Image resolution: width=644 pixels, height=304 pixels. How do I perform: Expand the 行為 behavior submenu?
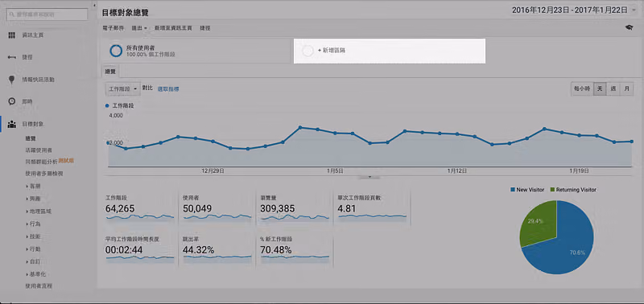[x=33, y=224]
